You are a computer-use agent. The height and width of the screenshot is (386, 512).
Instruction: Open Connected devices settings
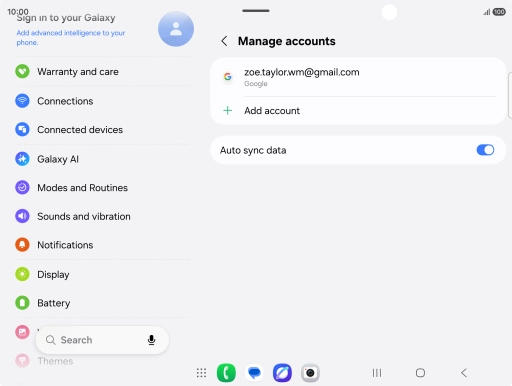point(102,129)
